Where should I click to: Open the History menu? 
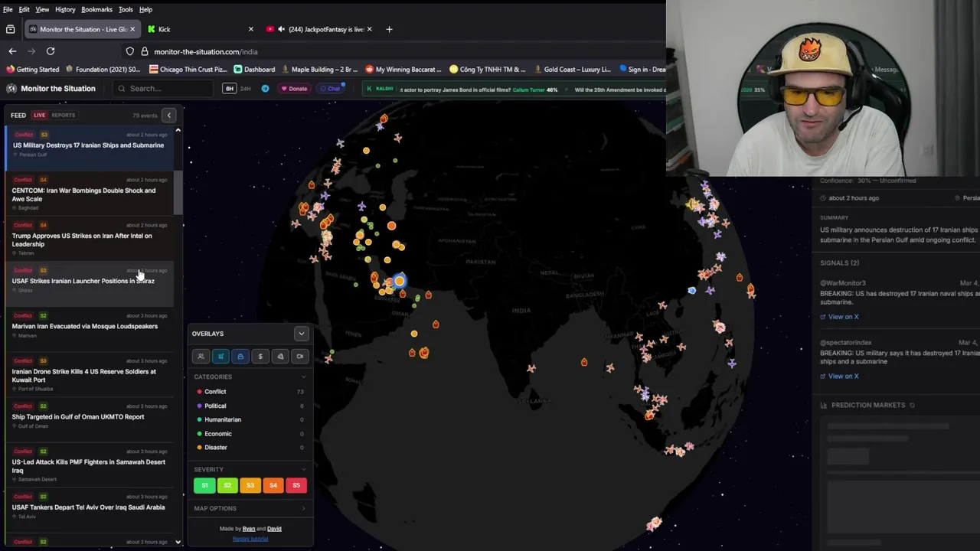pyautogui.click(x=65, y=9)
